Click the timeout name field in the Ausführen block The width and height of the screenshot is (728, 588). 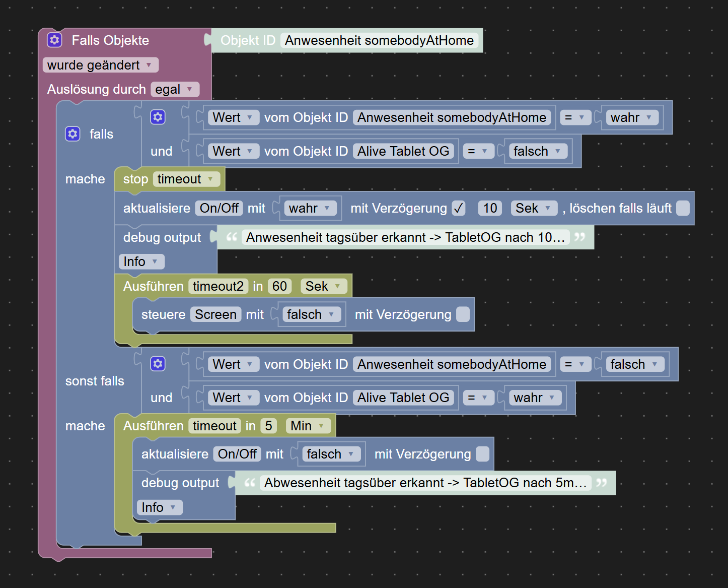pyautogui.click(x=215, y=426)
